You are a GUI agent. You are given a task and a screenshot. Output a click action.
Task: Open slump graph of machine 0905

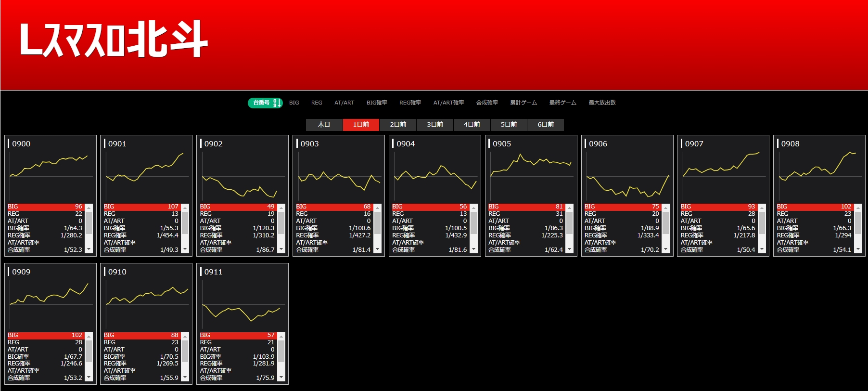coord(531,176)
